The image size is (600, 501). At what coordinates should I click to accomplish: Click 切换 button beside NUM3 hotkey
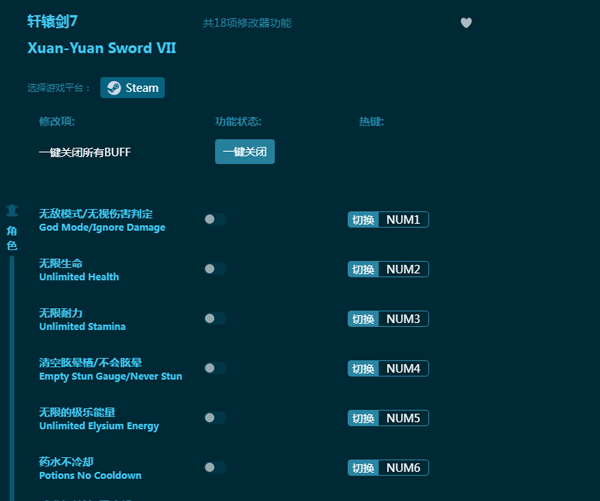pyautogui.click(x=363, y=319)
